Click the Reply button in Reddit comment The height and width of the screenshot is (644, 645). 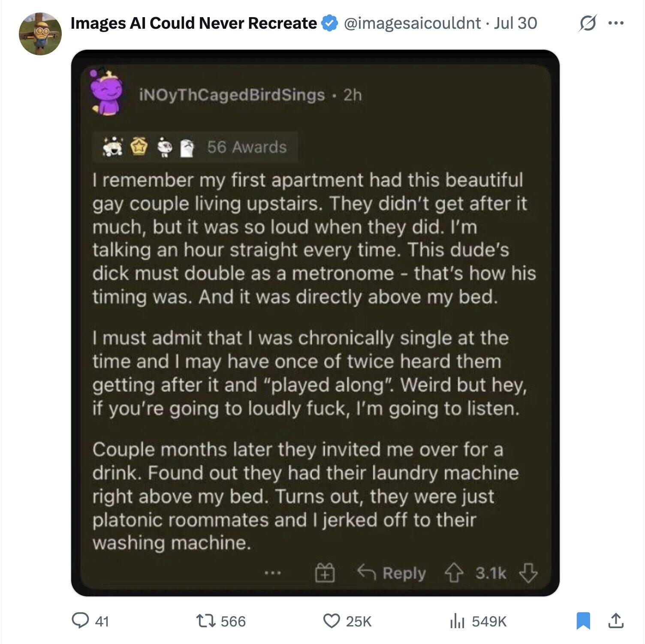coord(392,573)
